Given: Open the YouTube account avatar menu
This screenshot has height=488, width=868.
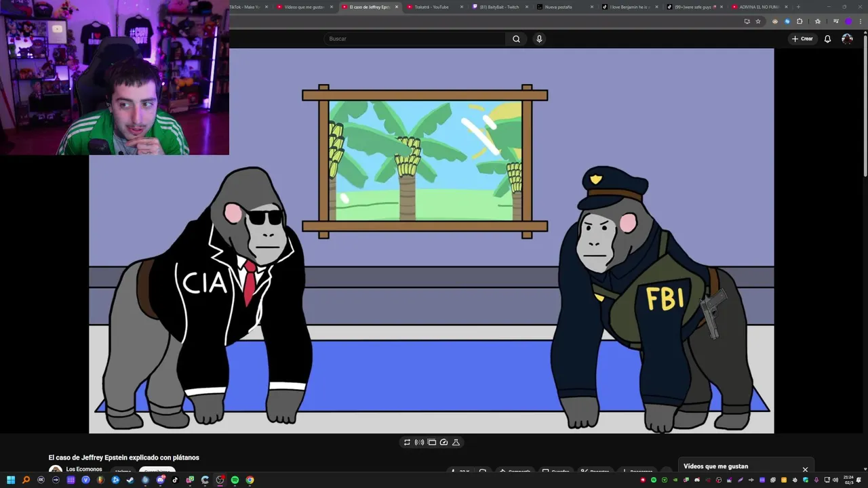Looking at the screenshot, I should [847, 39].
